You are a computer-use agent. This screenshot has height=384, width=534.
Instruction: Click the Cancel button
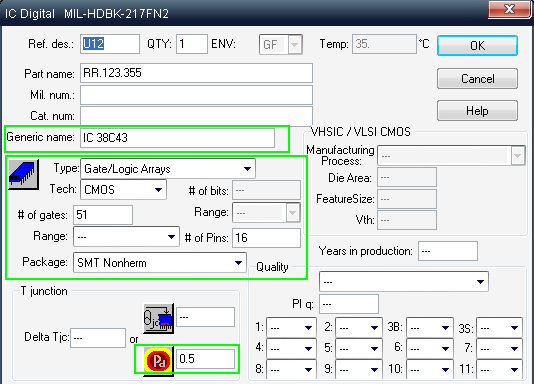click(x=477, y=79)
